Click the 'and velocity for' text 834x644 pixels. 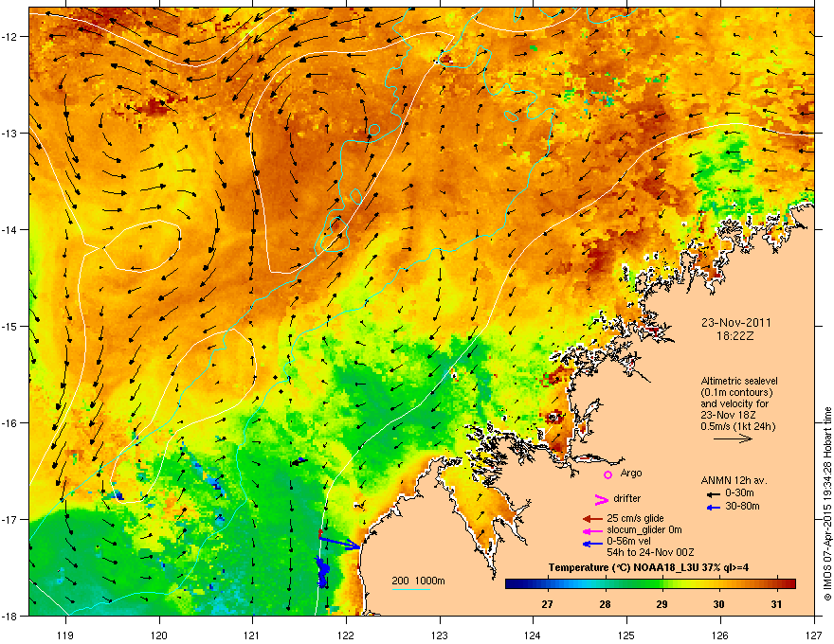(734, 403)
